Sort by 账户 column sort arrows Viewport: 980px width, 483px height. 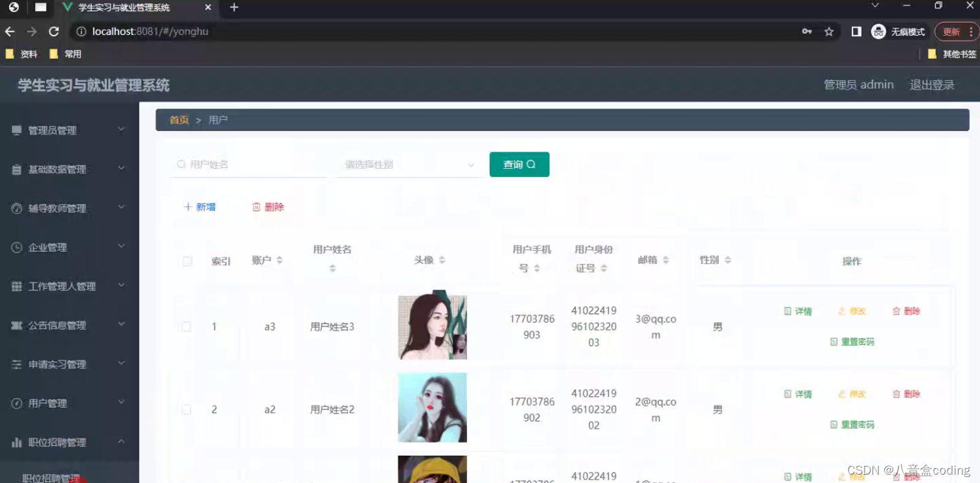coord(279,260)
